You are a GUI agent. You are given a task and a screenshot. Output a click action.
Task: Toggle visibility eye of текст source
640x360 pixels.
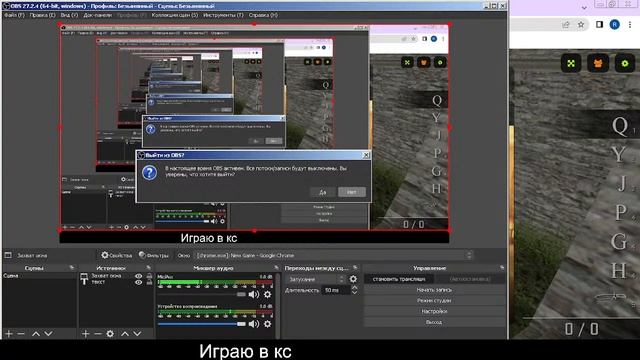click(x=139, y=282)
